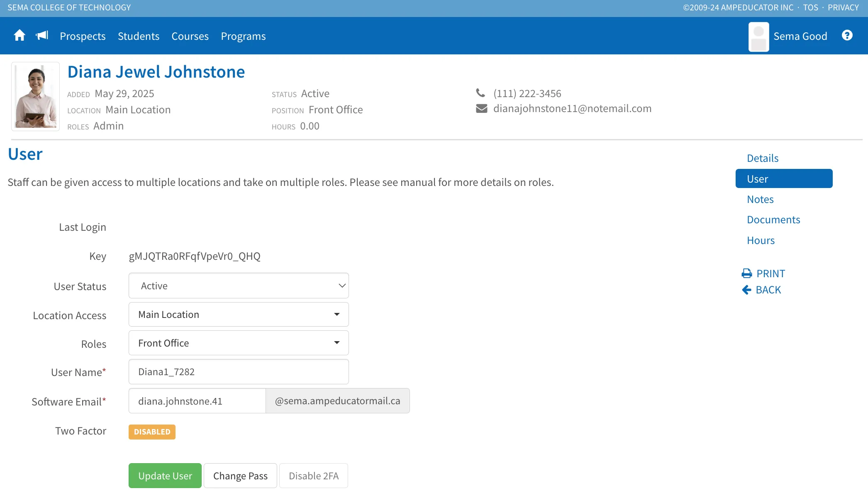Expand the Roles dropdown showing Front Office
Screen dimensions: 868x503
point(239,343)
